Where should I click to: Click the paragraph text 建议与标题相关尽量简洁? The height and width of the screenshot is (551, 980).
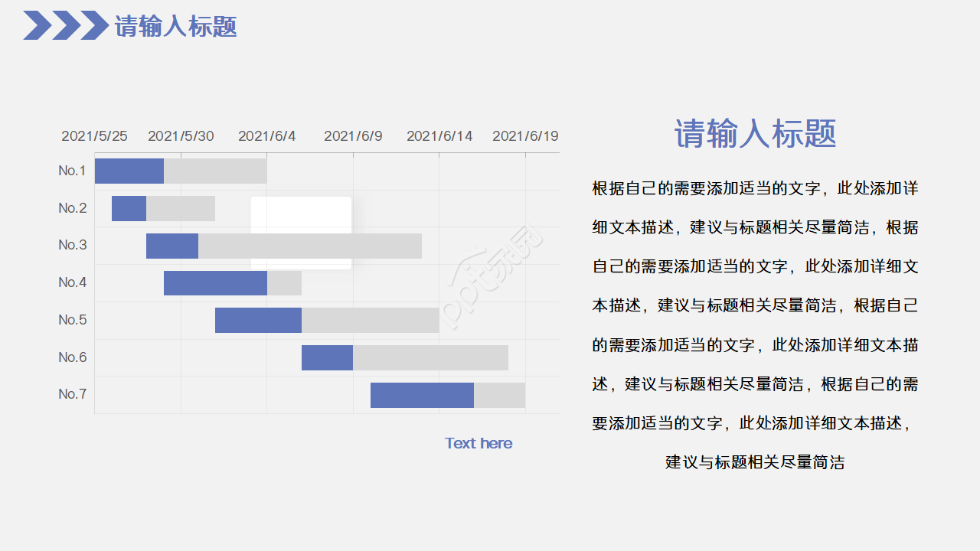pyautogui.click(x=755, y=462)
